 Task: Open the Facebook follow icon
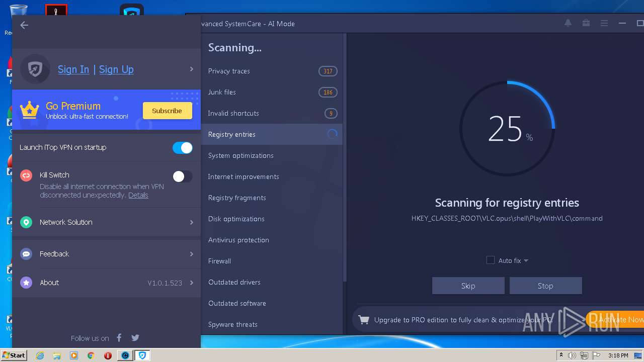pyautogui.click(x=119, y=338)
